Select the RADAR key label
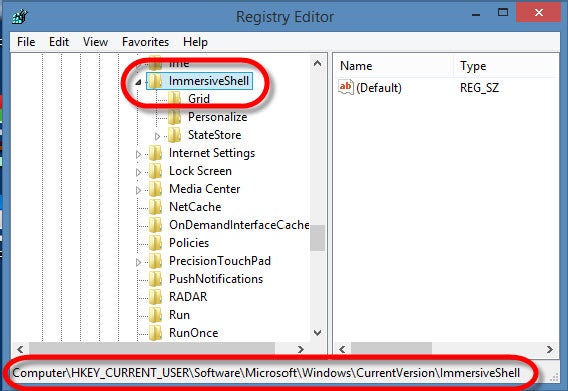Screen dimensions: 568x391 pyautogui.click(x=188, y=297)
